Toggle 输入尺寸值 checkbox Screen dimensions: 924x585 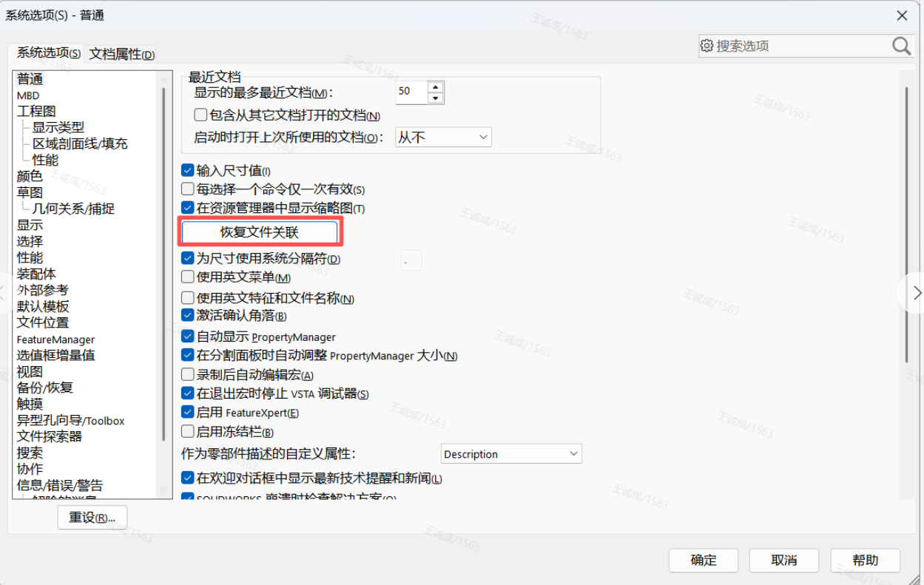click(x=187, y=171)
